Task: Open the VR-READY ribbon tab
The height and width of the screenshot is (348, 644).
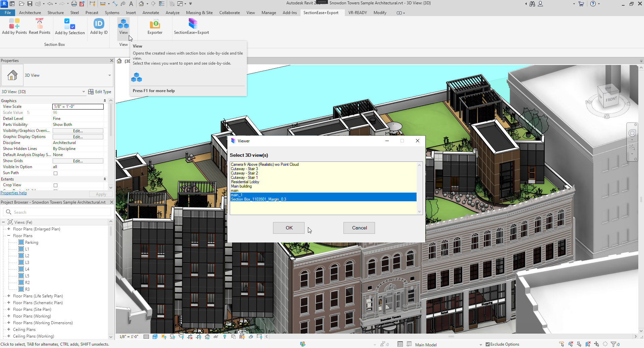Action: [x=358, y=13]
